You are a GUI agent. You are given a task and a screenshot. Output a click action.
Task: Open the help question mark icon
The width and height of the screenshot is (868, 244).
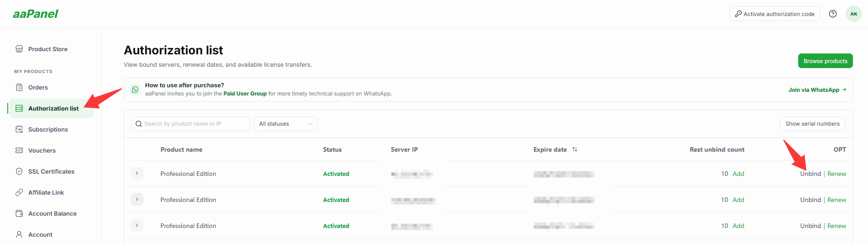[x=833, y=14]
